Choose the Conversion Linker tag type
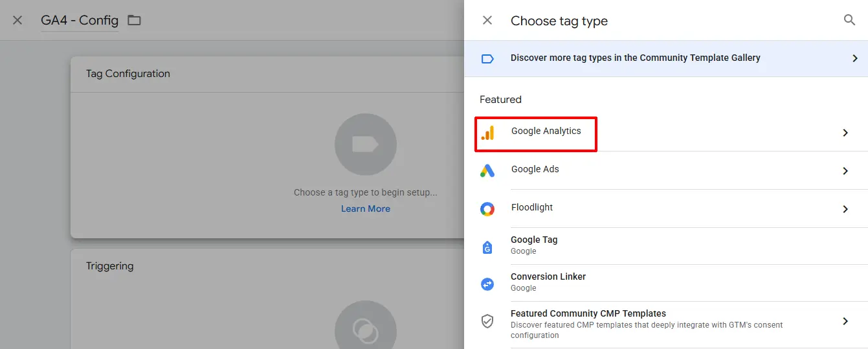Image resolution: width=868 pixels, height=349 pixels. point(666,283)
